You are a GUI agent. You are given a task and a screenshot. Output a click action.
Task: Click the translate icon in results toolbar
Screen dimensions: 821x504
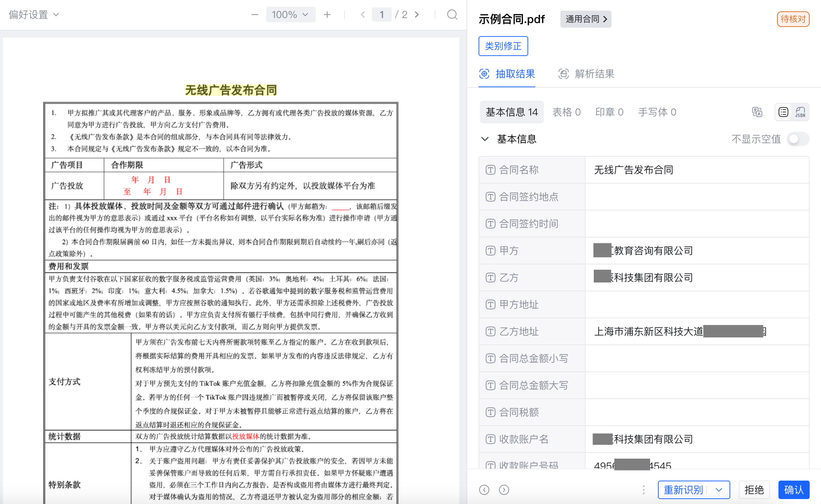tap(757, 112)
